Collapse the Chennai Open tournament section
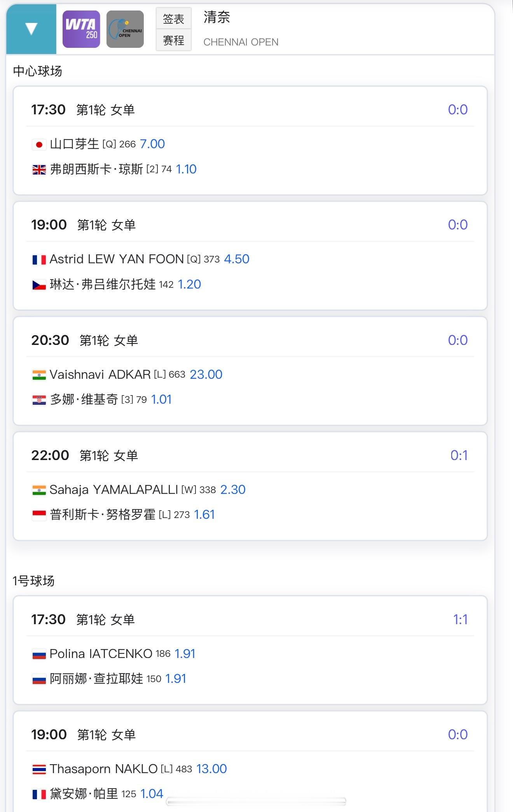Screen dimensions: 513x812 point(31,29)
